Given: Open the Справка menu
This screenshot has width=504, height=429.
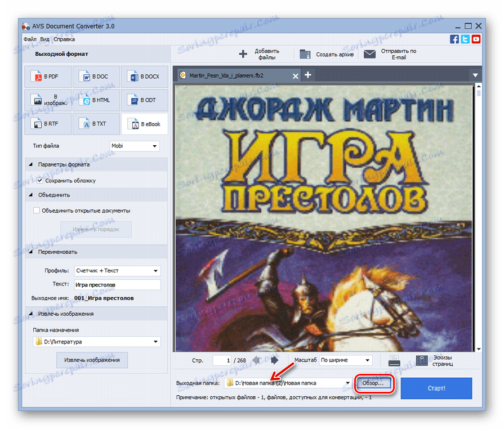Looking at the screenshot, I should [64, 39].
